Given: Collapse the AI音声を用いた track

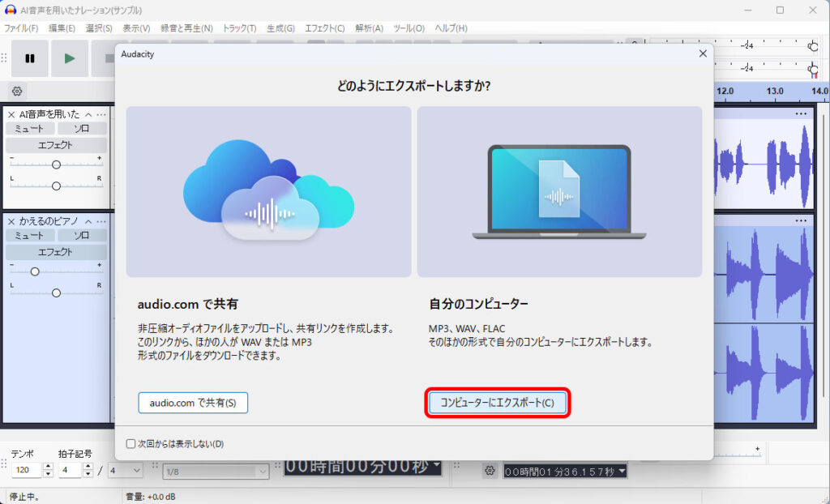Looking at the screenshot, I should [x=88, y=114].
